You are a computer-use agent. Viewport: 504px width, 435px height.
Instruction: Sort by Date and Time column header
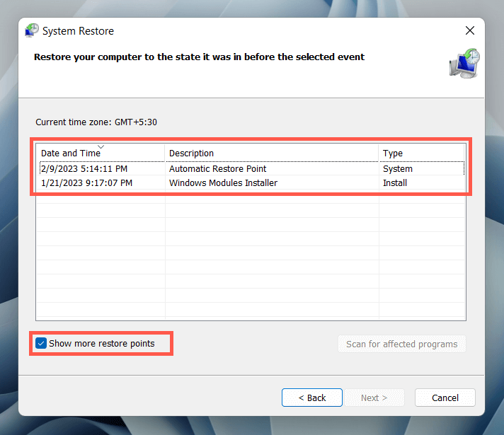[101, 153]
